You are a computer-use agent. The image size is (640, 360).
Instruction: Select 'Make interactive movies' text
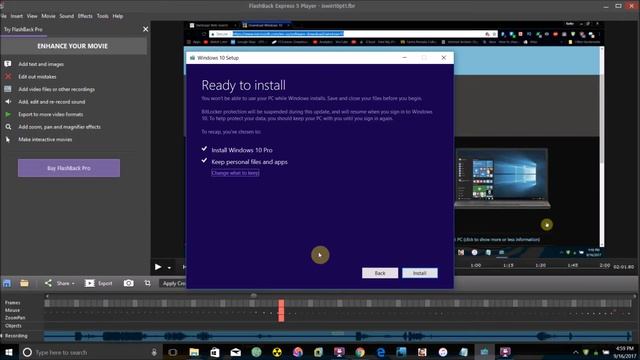click(x=45, y=140)
